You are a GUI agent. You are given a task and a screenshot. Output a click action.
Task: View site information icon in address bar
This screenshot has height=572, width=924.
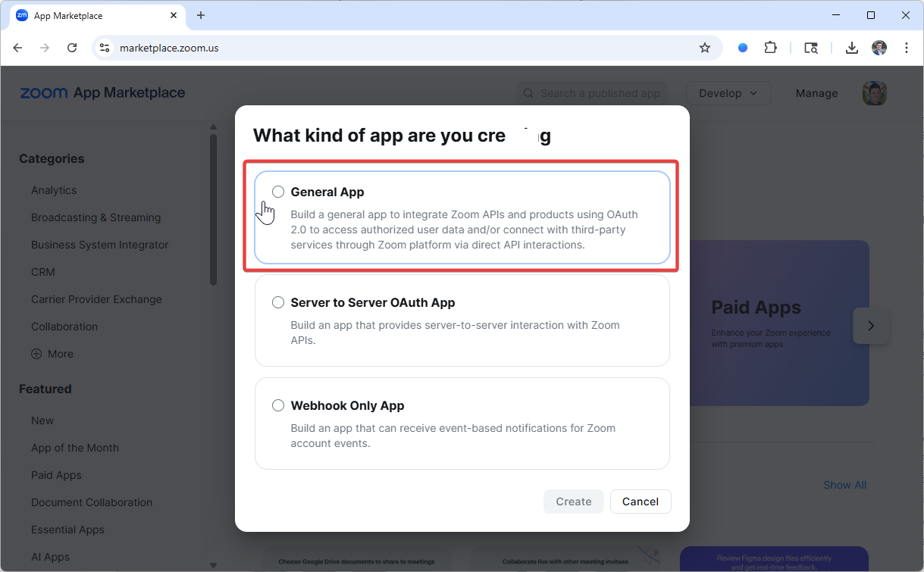(x=105, y=48)
